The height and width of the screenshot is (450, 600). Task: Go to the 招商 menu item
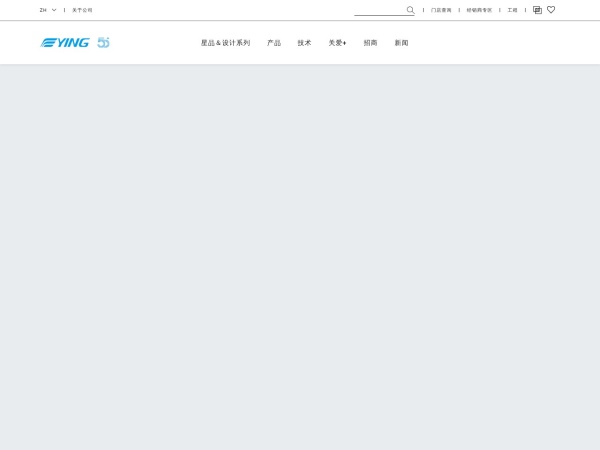370,43
